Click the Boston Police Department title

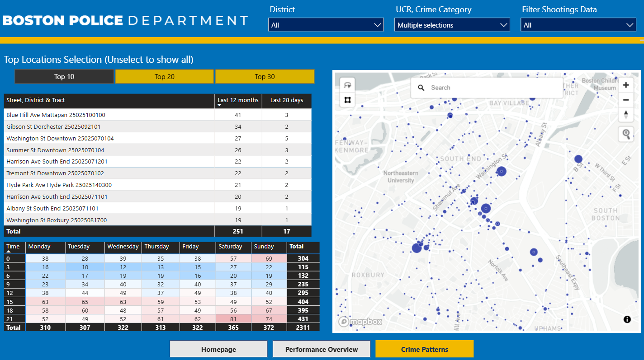(125, 20)
